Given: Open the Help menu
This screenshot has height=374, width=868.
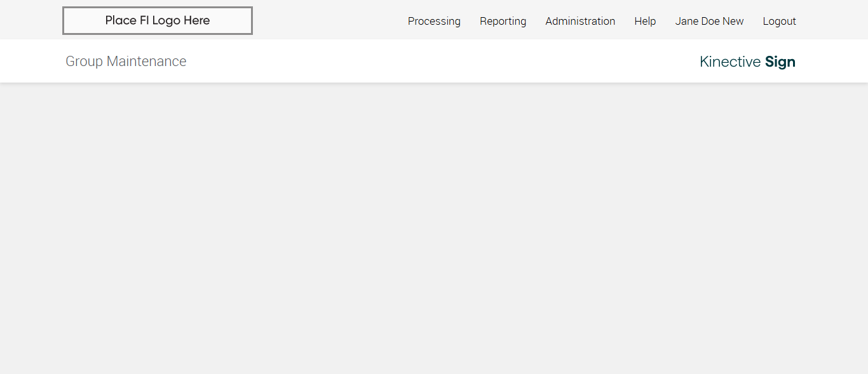Looking at the screenshot, I should 645,21.
